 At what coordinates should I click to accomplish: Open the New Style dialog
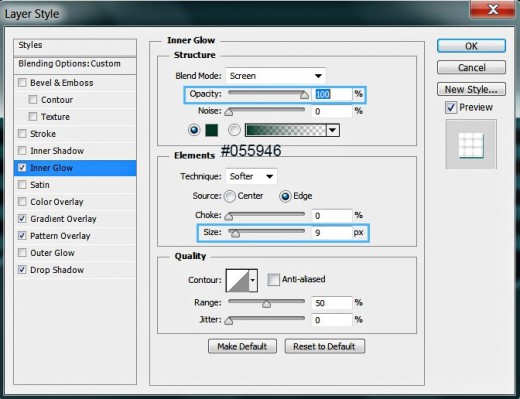[471, 89]
